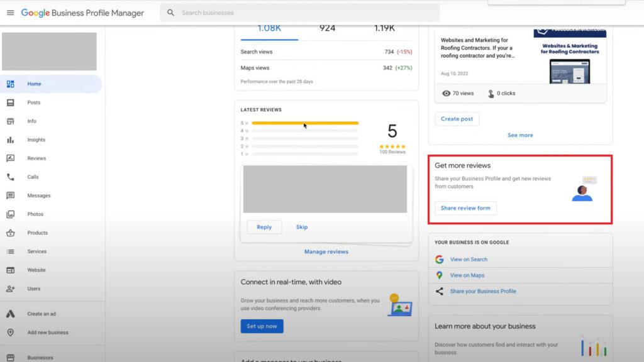Click the share icon beside Business Profile

pyautogui.click(x=440, y=292)
